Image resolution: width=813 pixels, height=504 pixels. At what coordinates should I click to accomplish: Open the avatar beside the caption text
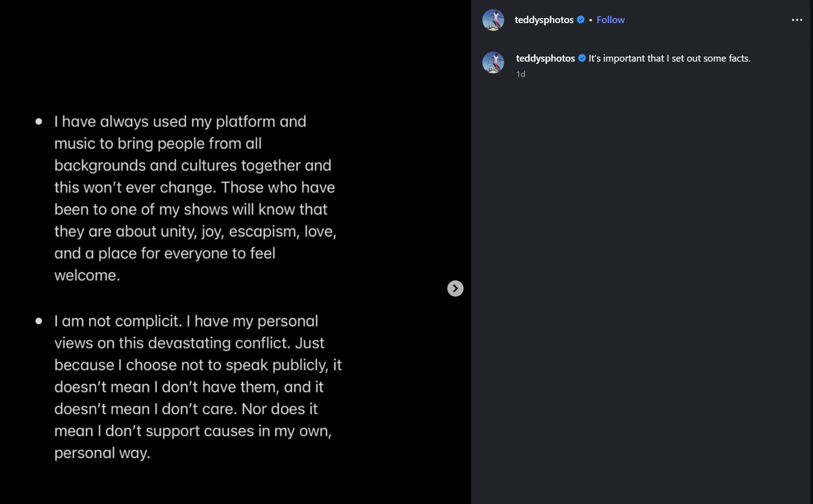click(x=493, y=62)
